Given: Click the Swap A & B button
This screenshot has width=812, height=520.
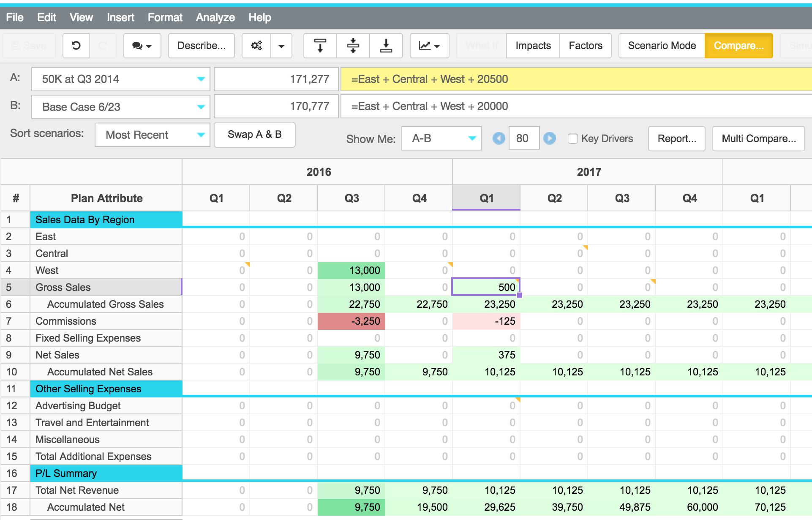Looking at the screenshot, I should pos(254,134).
